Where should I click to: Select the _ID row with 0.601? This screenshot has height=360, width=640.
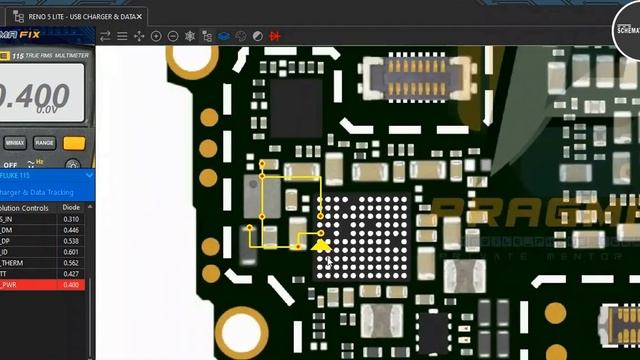42,252
